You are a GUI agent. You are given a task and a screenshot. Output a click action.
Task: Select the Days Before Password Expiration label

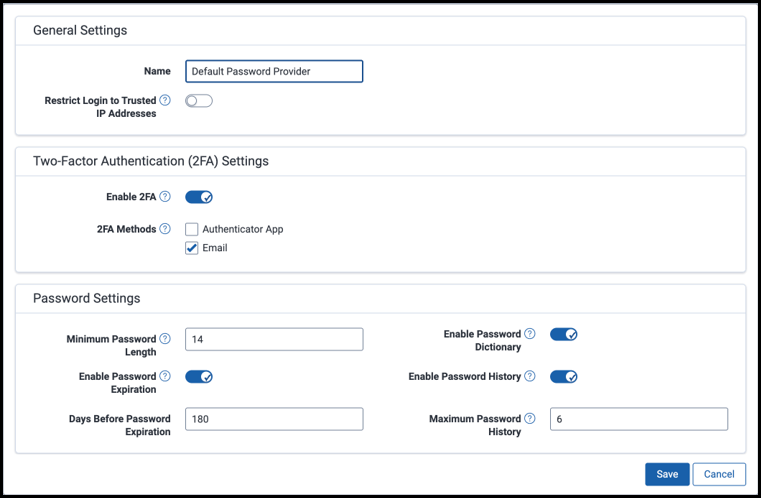pos(120,425)
